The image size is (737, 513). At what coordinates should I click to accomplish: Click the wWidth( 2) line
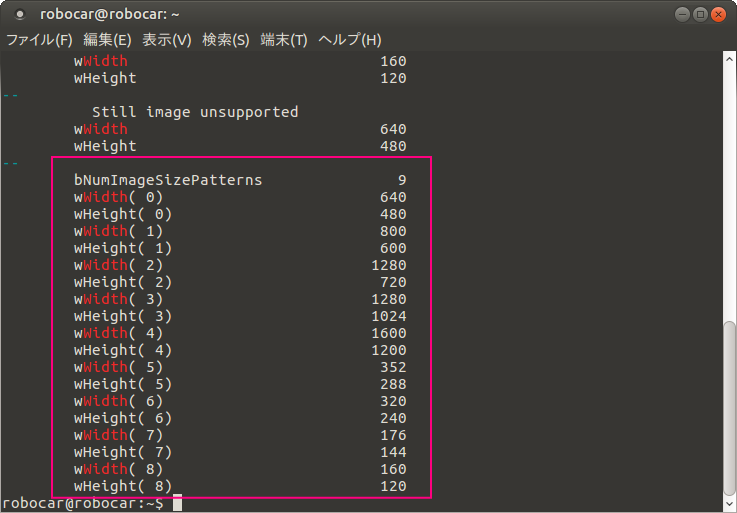click(240, 265)
